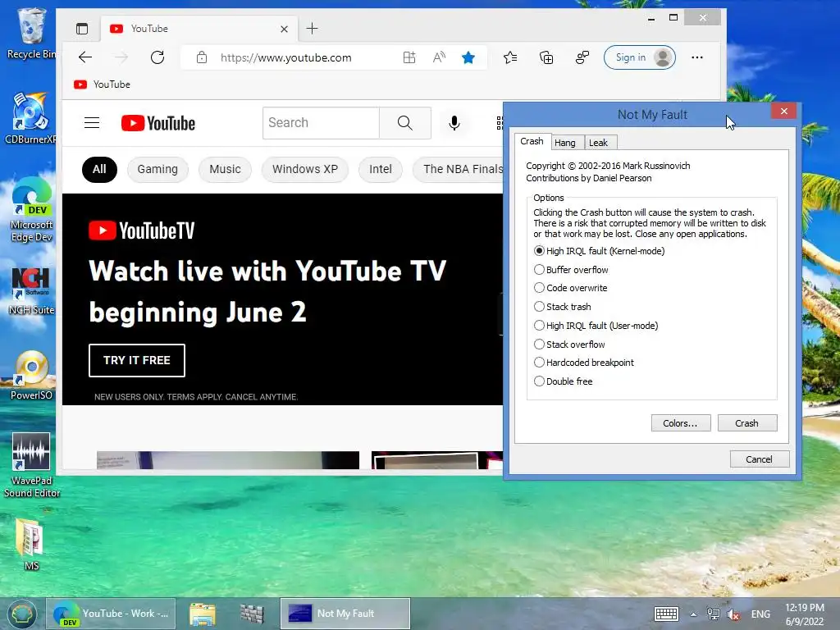Image resolution: width=840 pixels, height=630 pixels.
Task: Focus the YouTube search field
Action: tap(321, 123)
